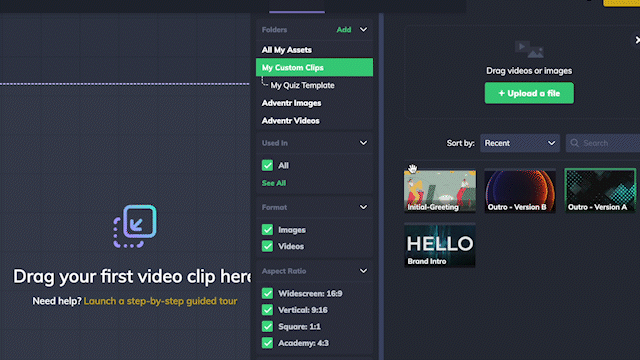Open the Sort by Recent dropdown

[x=520, y=143]
